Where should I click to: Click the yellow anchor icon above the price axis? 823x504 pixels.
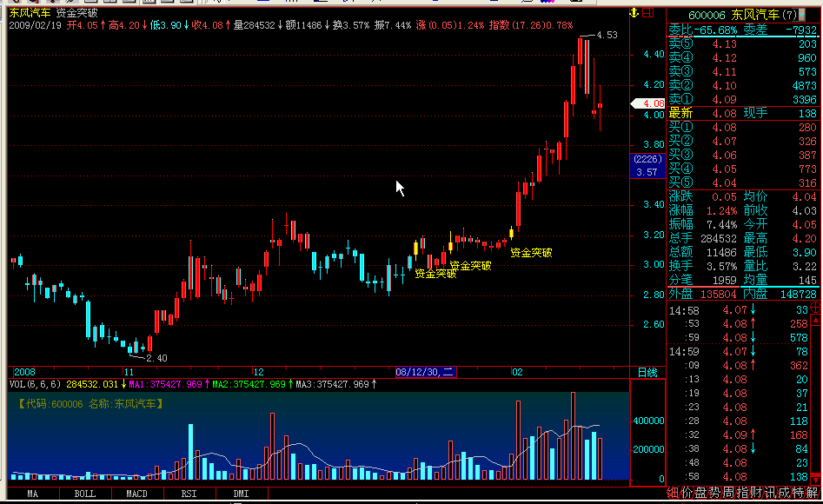click(x=634, y=12)
